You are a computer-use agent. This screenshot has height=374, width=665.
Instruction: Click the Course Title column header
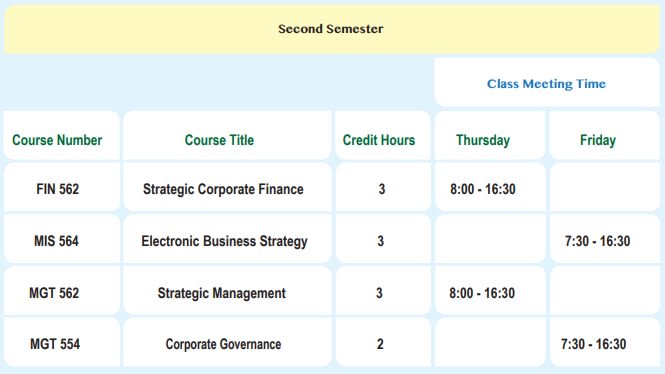[x=219, y=140]
